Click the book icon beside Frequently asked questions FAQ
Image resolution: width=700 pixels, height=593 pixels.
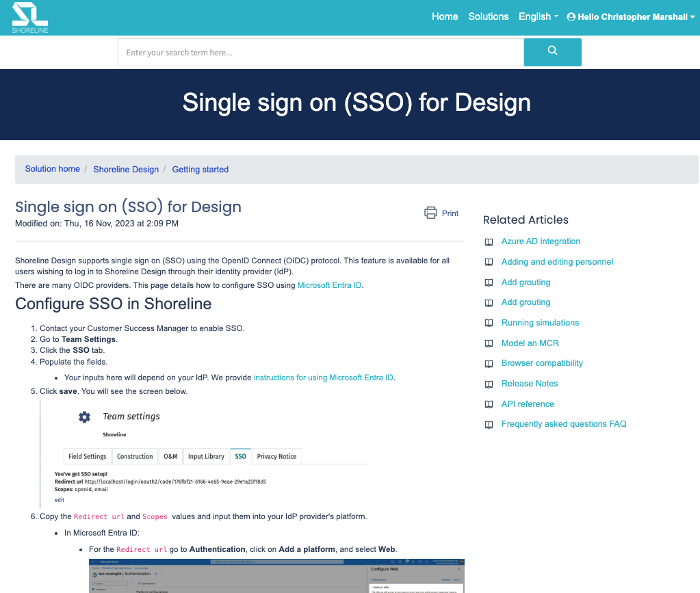pyautogui.click(x=489, y=425)
